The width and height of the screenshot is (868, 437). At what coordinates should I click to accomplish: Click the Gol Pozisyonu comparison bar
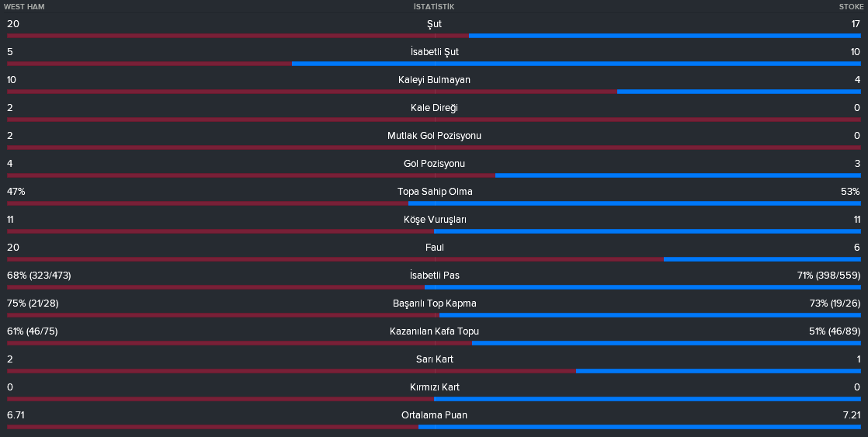point(434,175)
